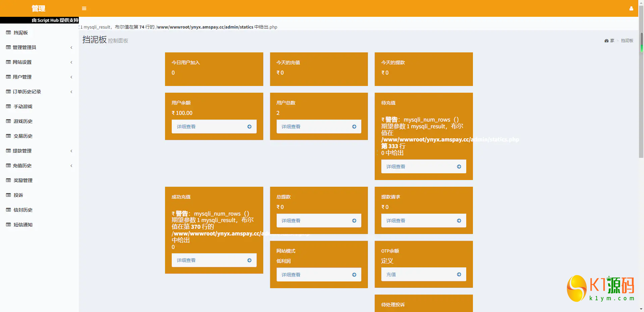
Task: Click the list icon beside 手动游戏
Action: pos(8,106)
